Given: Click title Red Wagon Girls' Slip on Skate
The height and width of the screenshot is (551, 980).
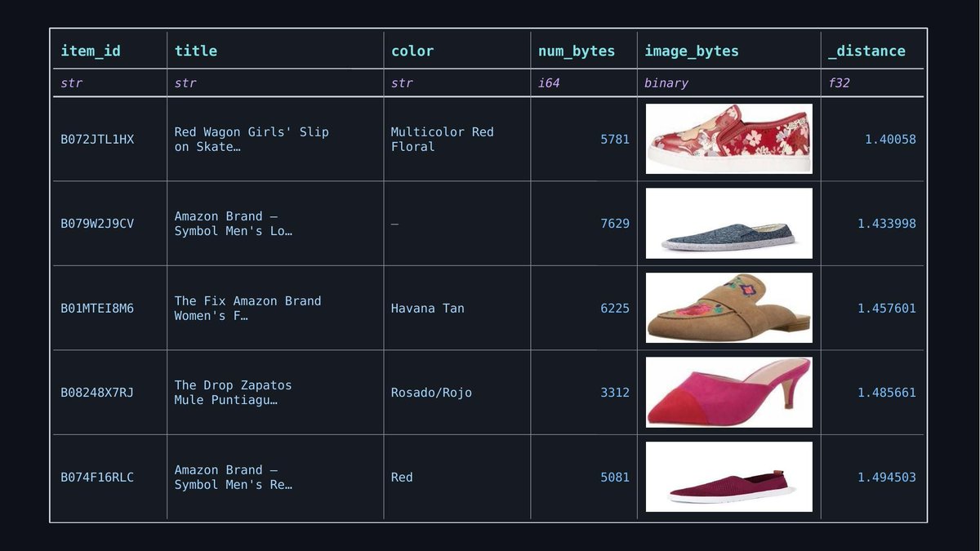Looking at the screenshot, I should coord(252,140).
